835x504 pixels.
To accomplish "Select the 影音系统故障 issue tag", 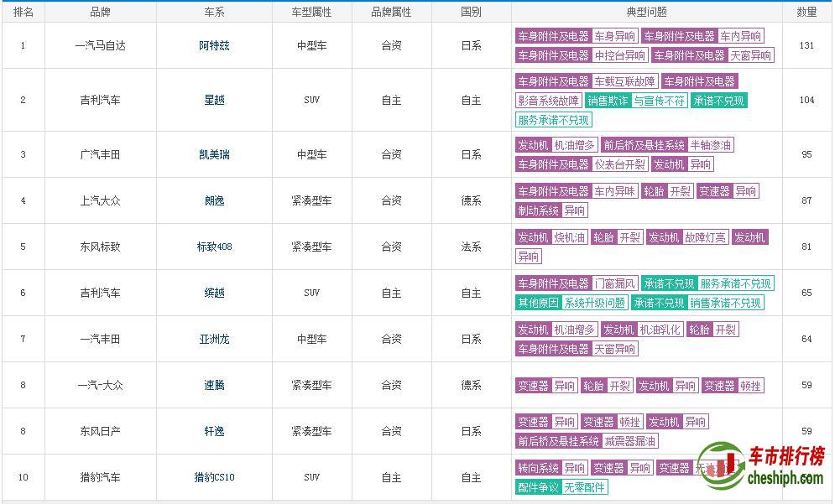I will [x=549, y=101].
